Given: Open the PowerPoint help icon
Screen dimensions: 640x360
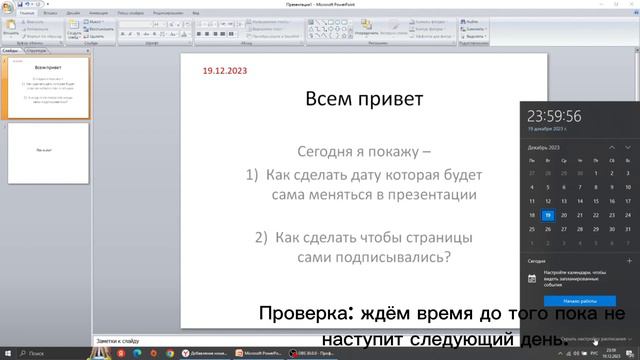Looking at the screenshot, I should pyautogui.click(x=636, y=13).
